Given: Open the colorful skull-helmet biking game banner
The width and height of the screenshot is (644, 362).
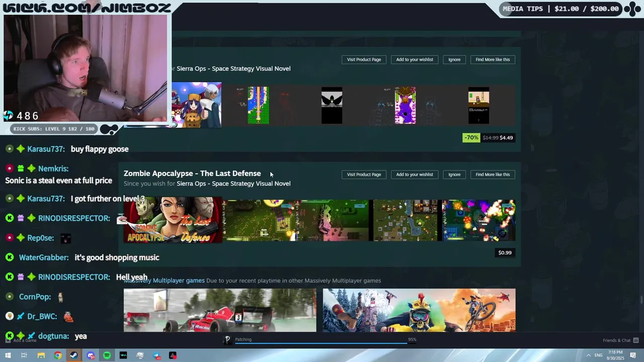Looking at the screenshot, I should (419, 310).
